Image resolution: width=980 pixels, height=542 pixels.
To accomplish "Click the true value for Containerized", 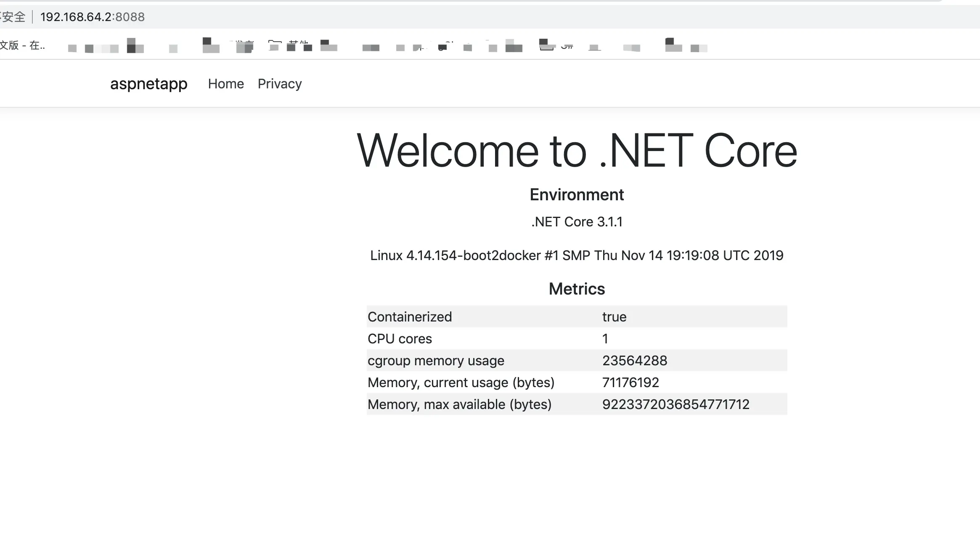I will [614, 317].
